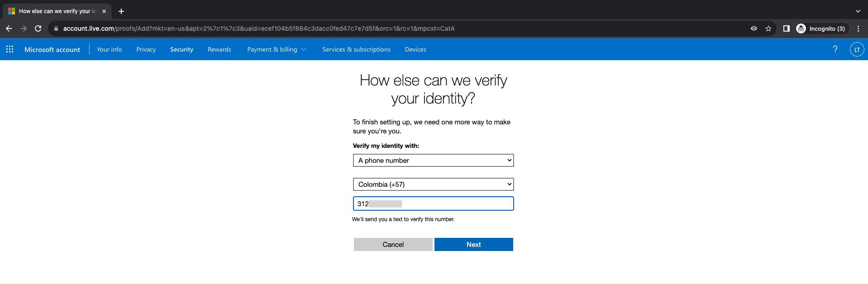Go to the Security tab
This screenshot has width=868, height=284.
[181, 49]
